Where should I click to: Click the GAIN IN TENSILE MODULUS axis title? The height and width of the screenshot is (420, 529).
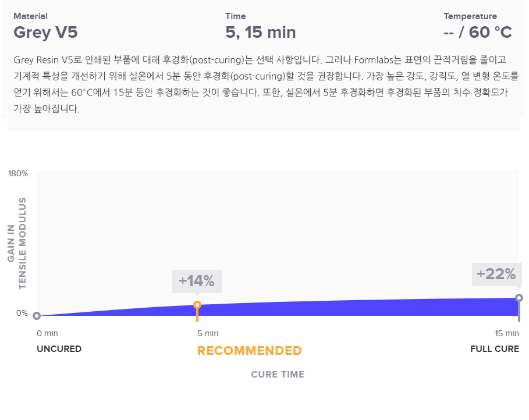click(17, 243)
